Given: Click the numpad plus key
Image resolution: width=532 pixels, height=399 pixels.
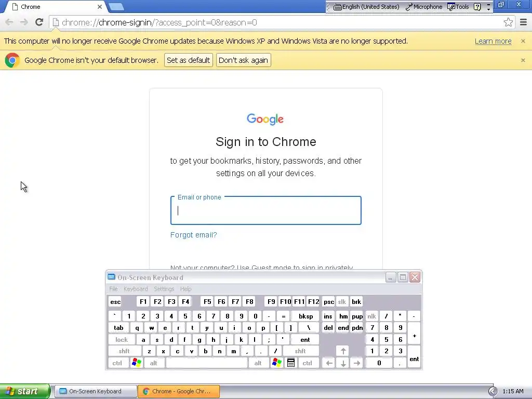Looking at the screenshot, I should coord(414,334).
